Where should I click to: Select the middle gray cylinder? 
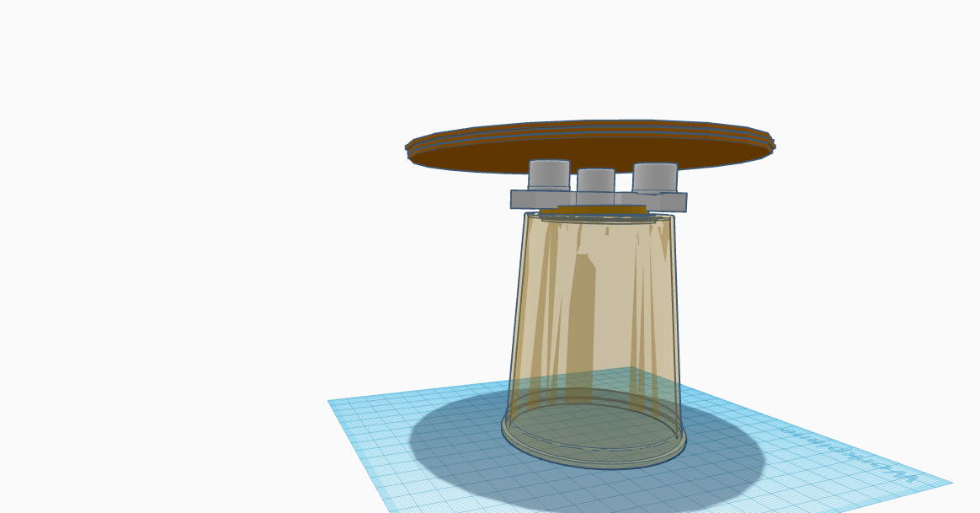pos(595,182)
